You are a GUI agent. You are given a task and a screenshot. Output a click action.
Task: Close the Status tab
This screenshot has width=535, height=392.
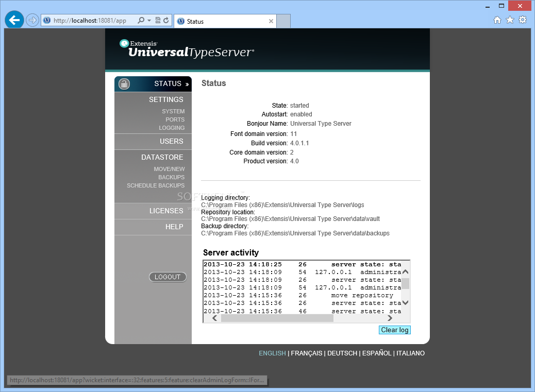271,21
